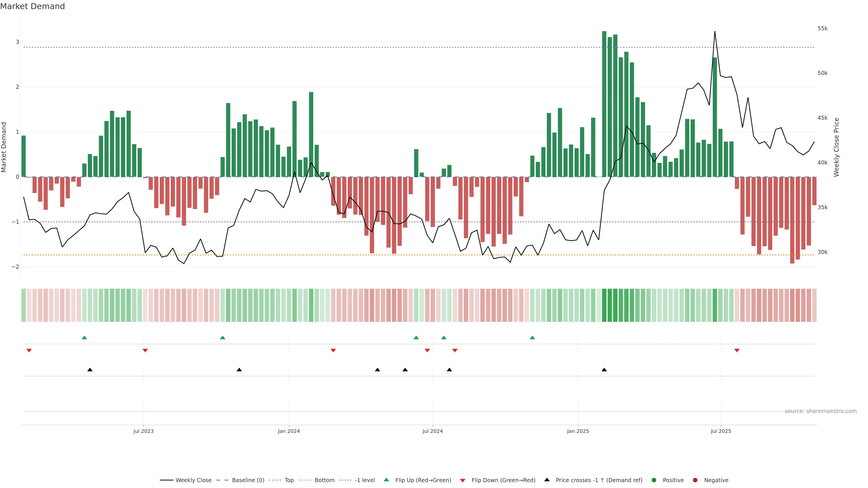Image resolution: width=868 pixels, height=488 pixels.
Task: Click the red Flip Down marker at Jul 2023
Action: click(x=145, y=351)
